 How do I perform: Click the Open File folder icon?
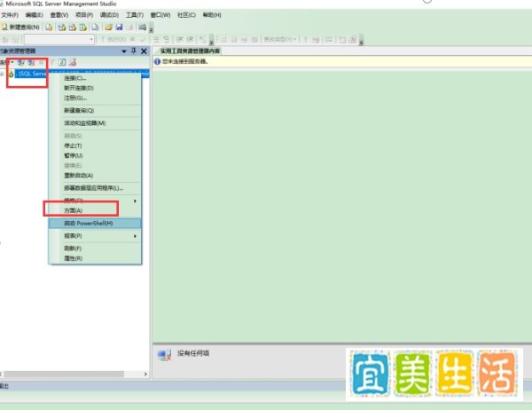108,28
